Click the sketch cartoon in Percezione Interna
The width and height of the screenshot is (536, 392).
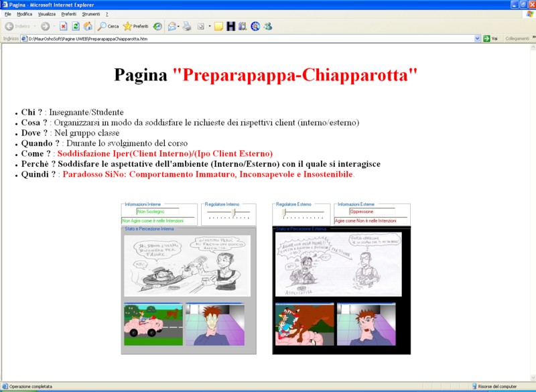(188, 265)
